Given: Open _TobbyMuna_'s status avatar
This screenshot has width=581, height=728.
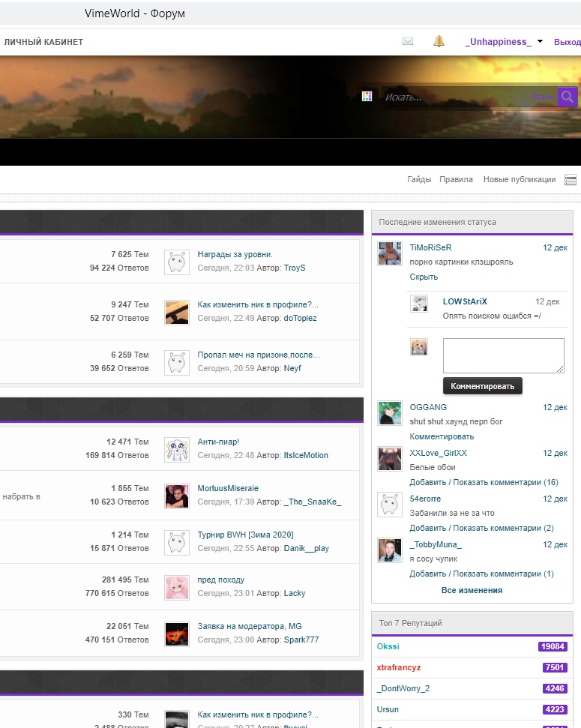Looking at the screenshot, I should pos(390,550).
